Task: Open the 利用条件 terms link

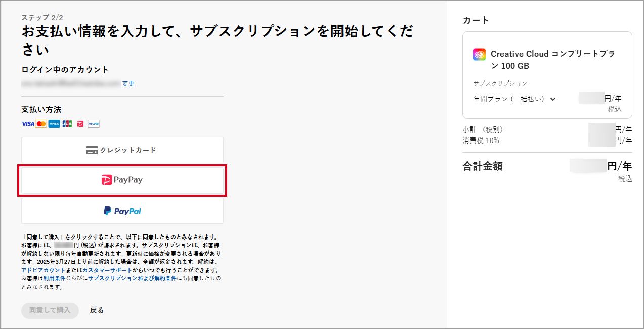Action: (52, 278)
